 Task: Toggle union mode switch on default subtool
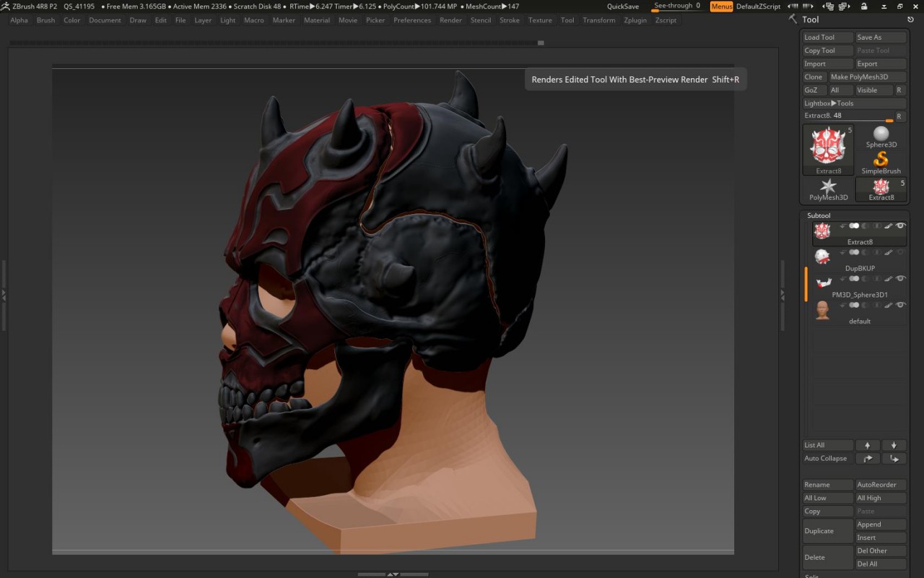[854, 305]
